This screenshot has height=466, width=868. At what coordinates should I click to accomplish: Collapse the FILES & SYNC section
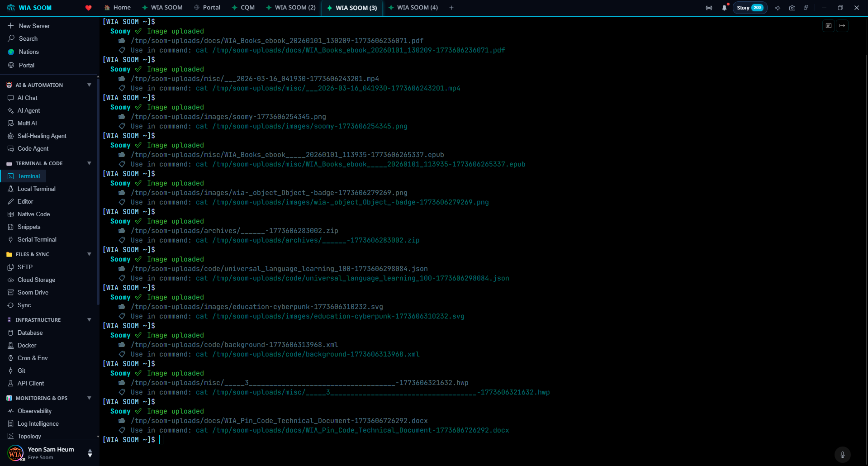(x=89, y=254)
